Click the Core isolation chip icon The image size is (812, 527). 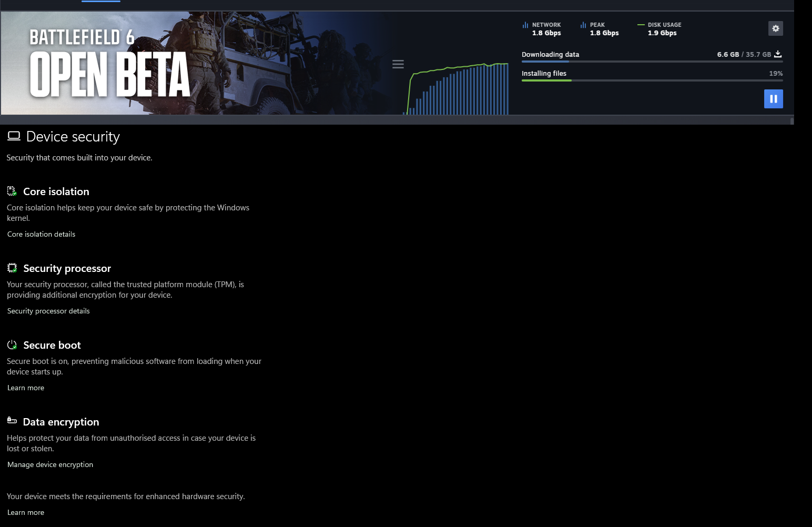coord(12,191)
